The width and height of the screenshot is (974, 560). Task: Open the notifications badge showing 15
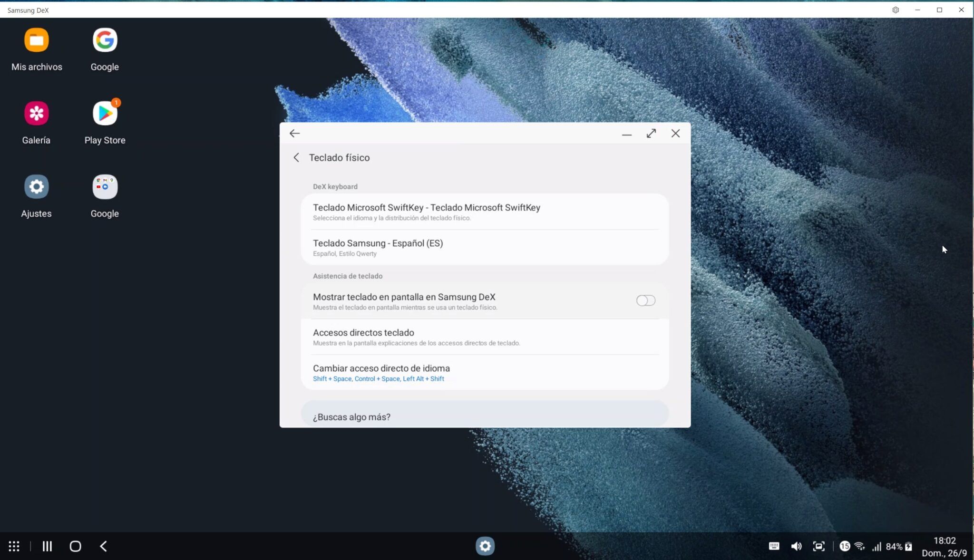point(845,546)
